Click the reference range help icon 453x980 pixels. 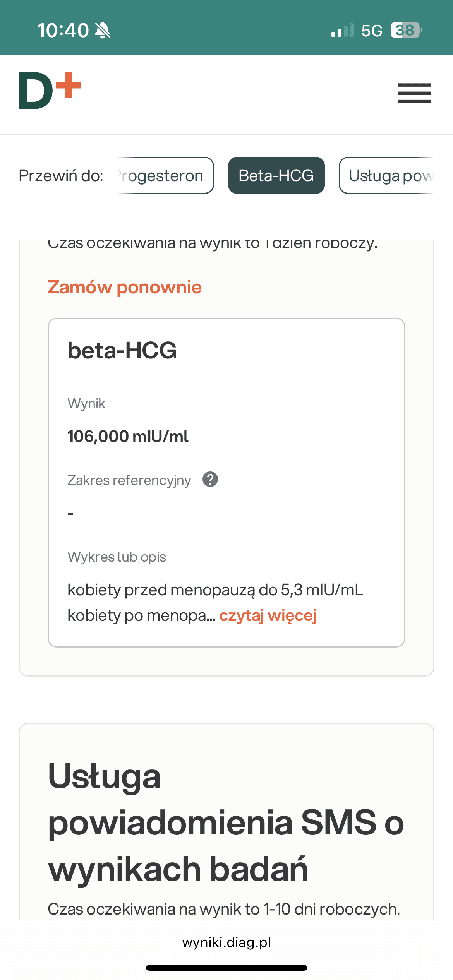210,480
